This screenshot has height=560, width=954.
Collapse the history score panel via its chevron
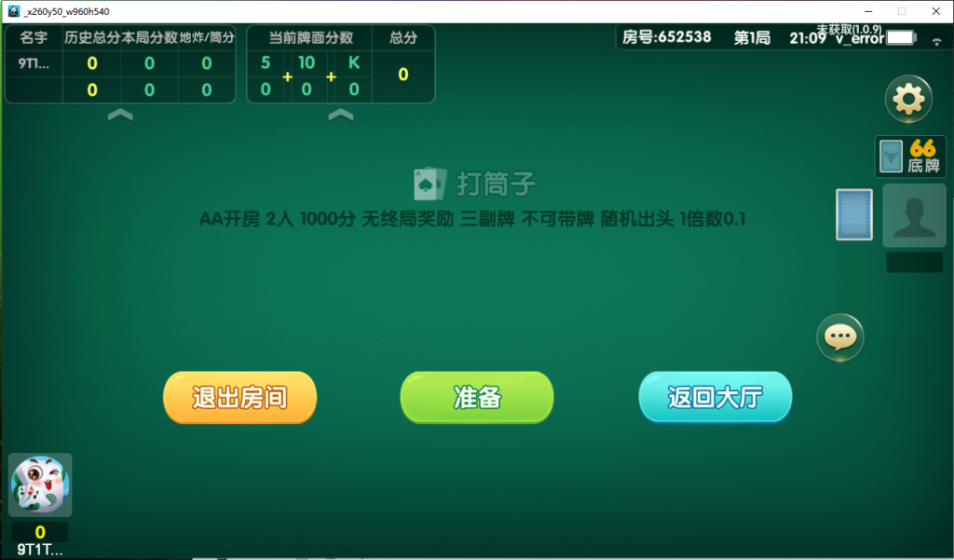point(119,116)
